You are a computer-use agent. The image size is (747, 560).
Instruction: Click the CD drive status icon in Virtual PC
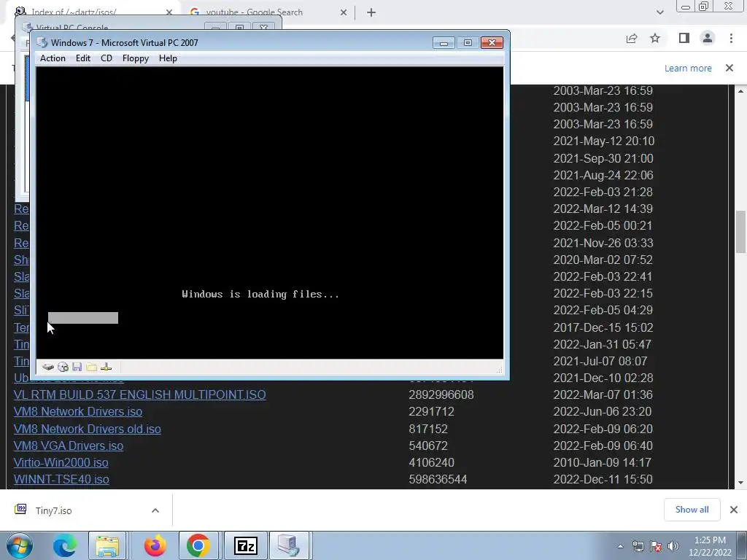point(63,367)
